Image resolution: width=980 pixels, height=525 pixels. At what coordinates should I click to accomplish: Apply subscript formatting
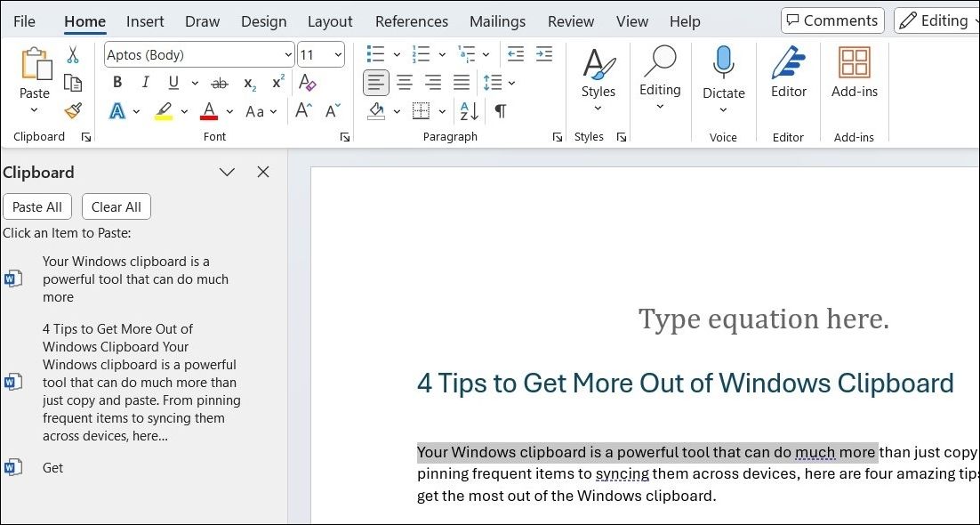pyautogui.click(x=249, y=82)
